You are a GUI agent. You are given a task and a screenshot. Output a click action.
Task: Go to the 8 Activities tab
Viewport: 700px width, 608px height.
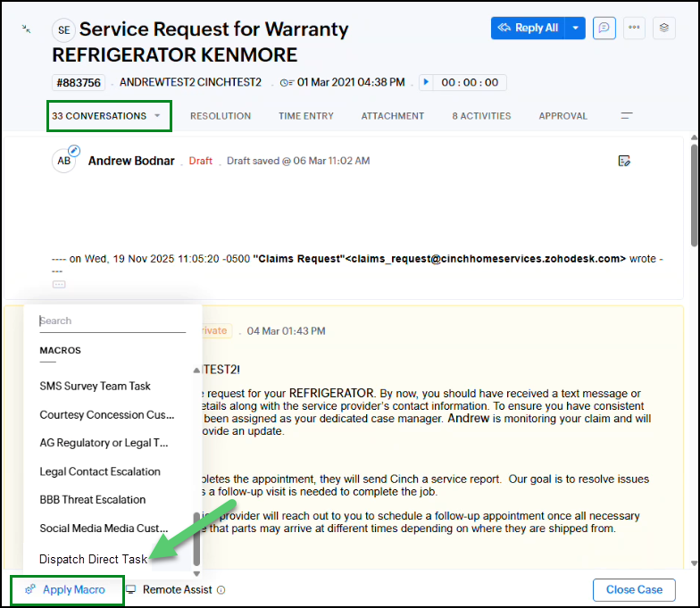[x=481, y=116]
